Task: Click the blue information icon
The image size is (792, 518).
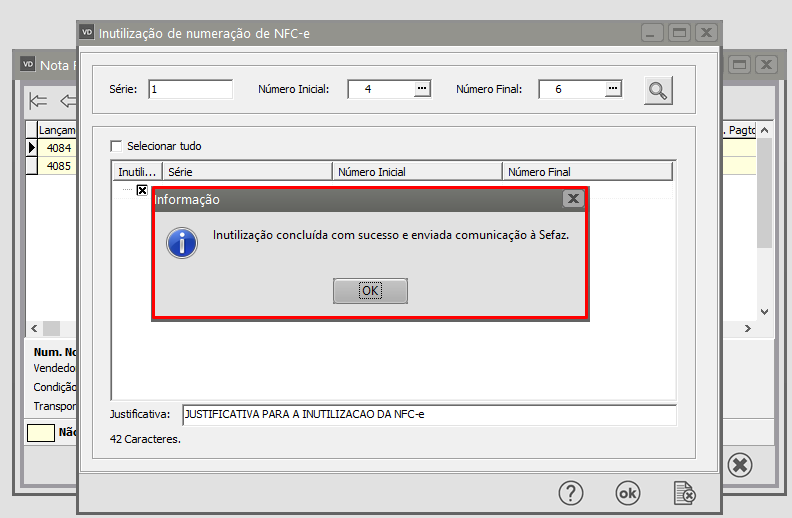Action: tap(182, 243)
